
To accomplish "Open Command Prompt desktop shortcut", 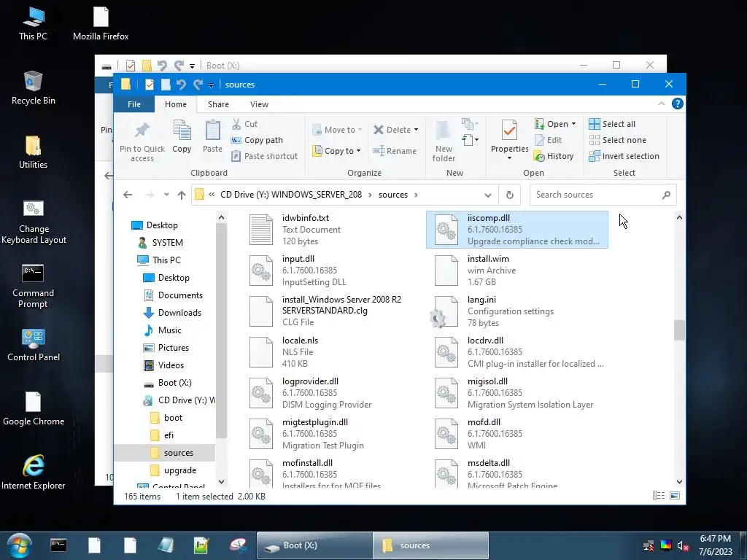I will pos(33,286).
